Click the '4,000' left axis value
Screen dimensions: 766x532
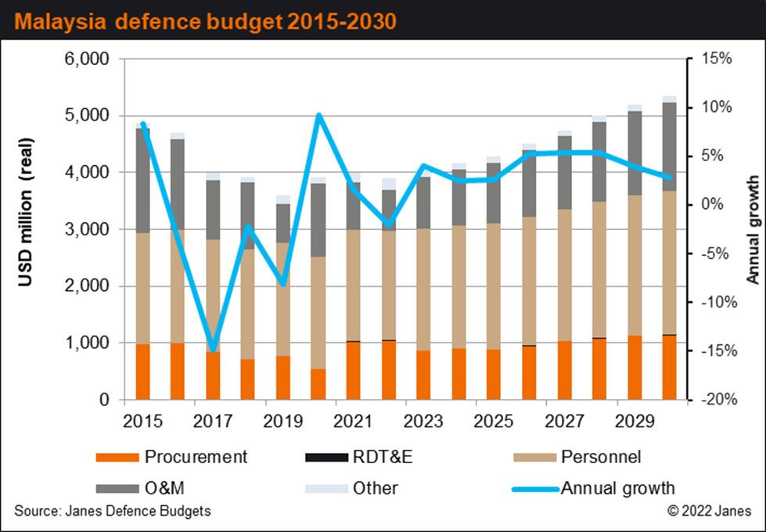(x=87, y=172)
